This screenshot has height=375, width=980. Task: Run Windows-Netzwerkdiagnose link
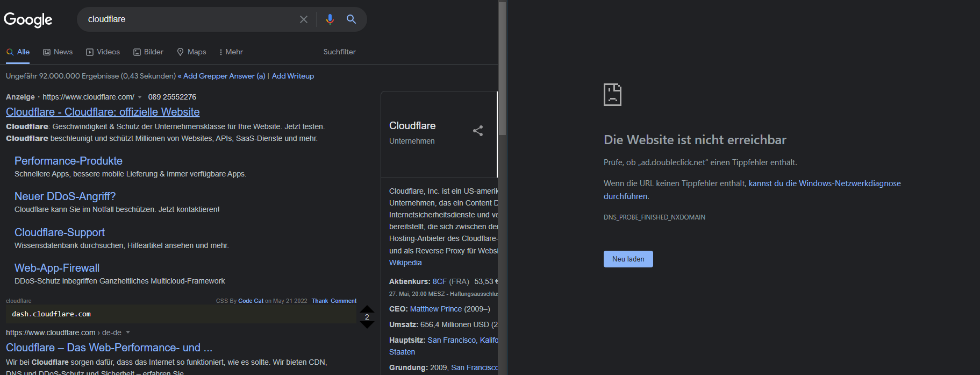[752, 190]
